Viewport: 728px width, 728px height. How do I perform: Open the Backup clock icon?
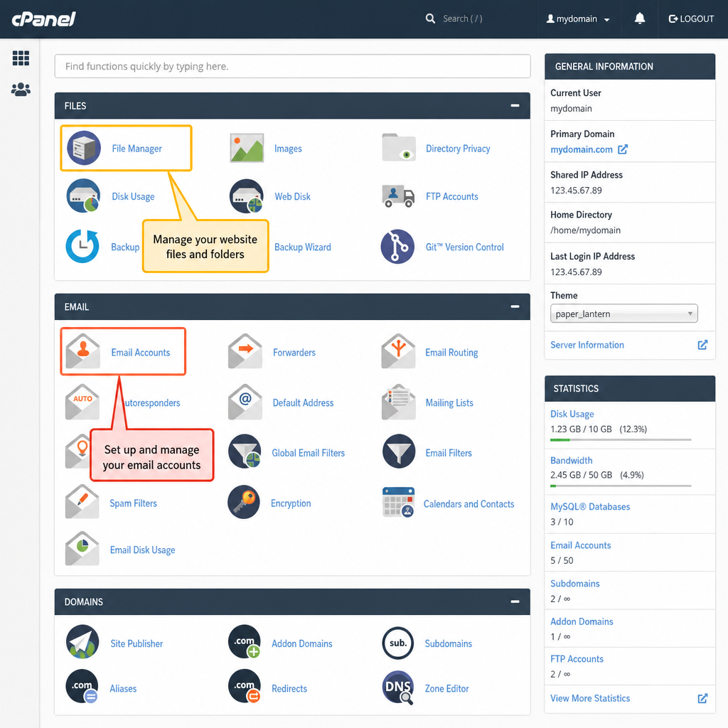click(82, 246)
